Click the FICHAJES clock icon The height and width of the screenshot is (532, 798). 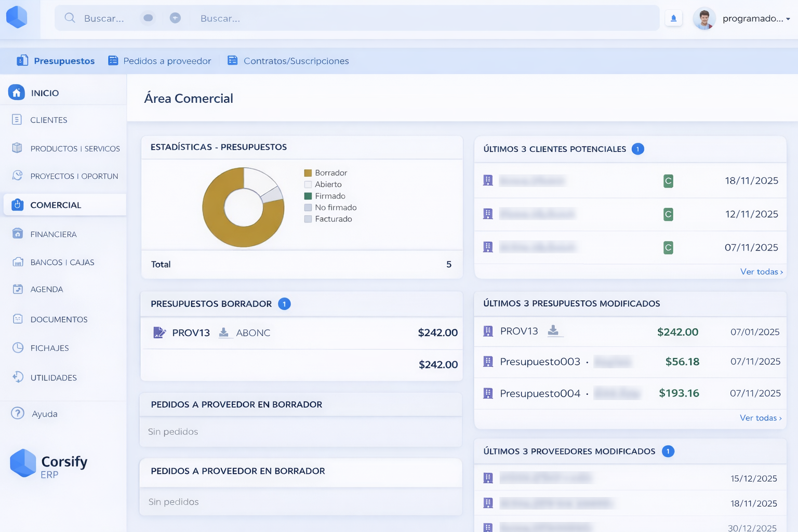(x=18, y=348)
